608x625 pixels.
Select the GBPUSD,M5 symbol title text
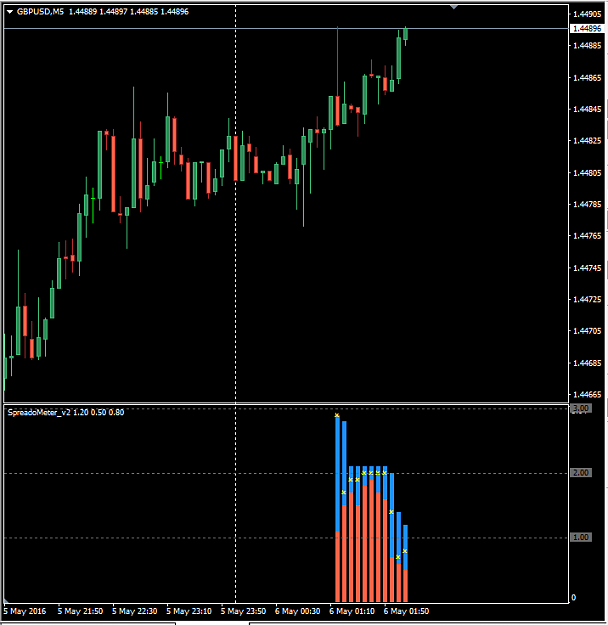click(40, 12)
